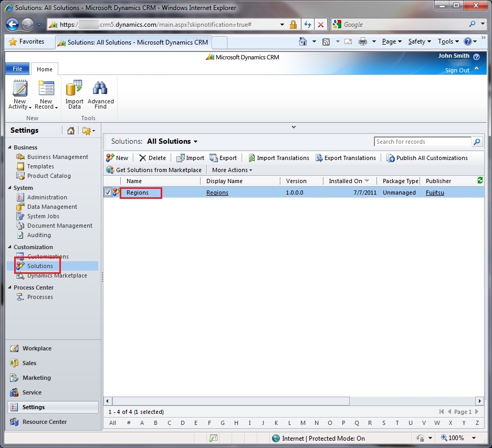Viewport: 492px width, 448px height.
Task: Open the Fujitsu publisher link
Action: point(435,193)
